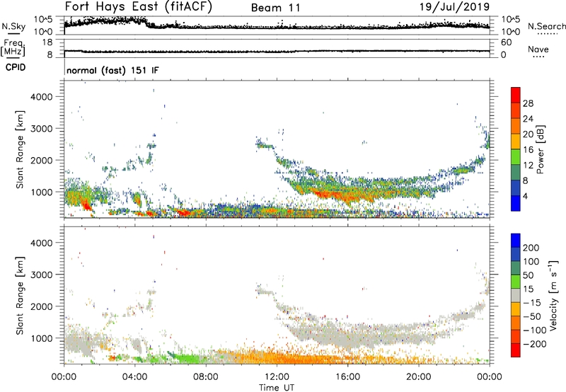This screenshot has height=392, width=566.
Task: Click the '08:00' time axis tick label
Action: pyautogui.click(x=206, y=377)
